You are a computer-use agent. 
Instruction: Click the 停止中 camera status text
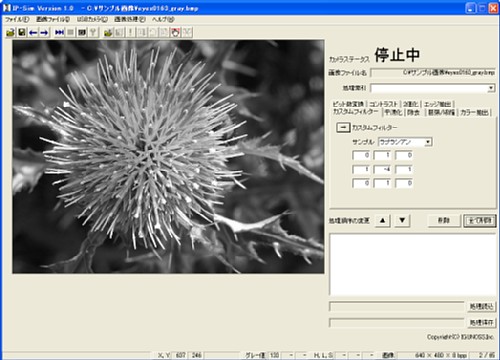pyautogui.click(x=397, y=55)
